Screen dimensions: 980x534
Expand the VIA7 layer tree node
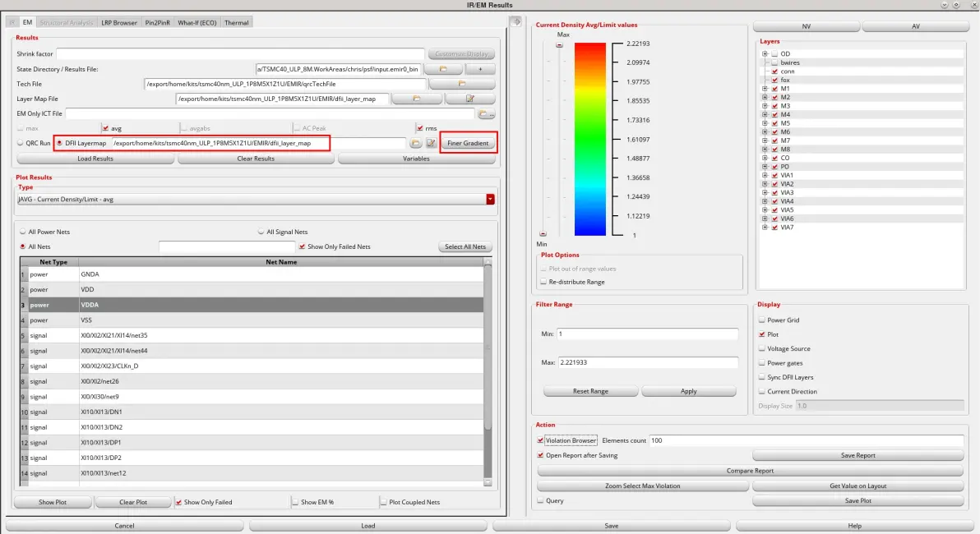(x=765, y=228)
